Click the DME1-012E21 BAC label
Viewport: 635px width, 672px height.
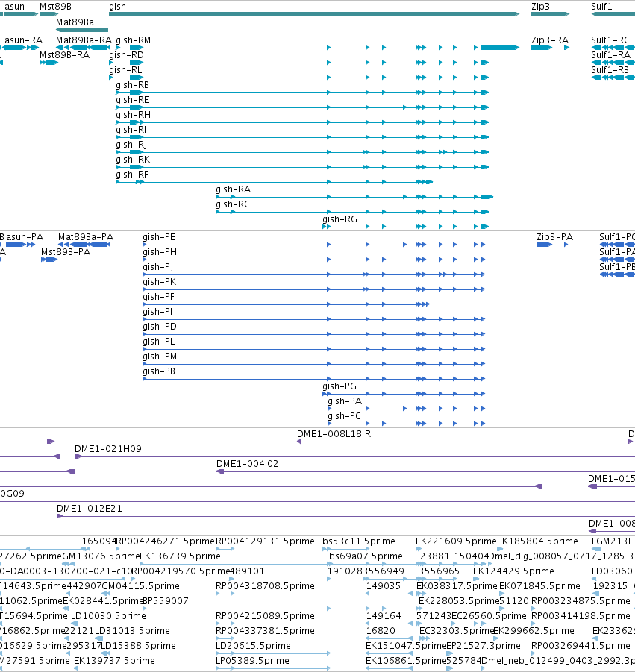(90, 509)
